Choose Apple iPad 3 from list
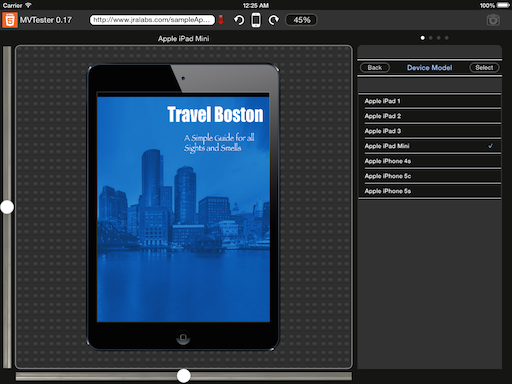Screen dimensions: 512x384 (x=430, y=131)
